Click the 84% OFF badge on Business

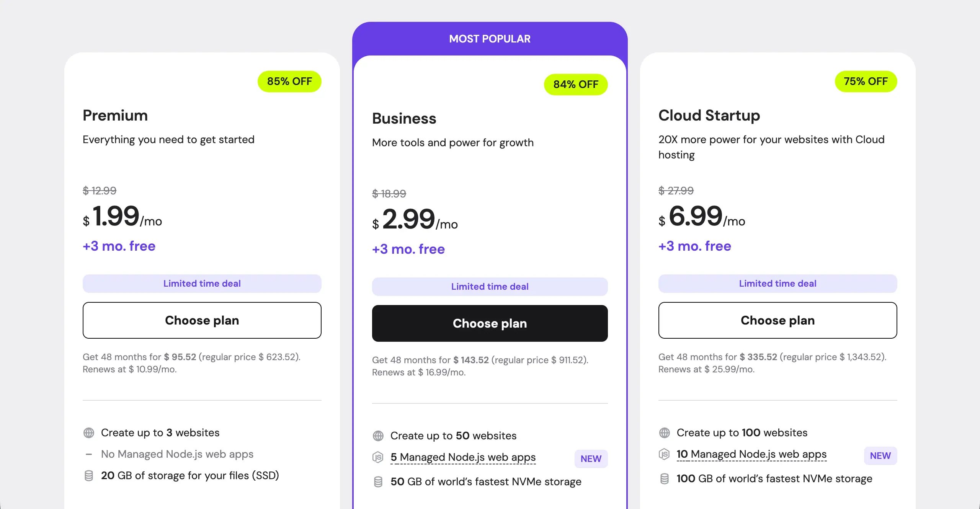click(576, 84)
